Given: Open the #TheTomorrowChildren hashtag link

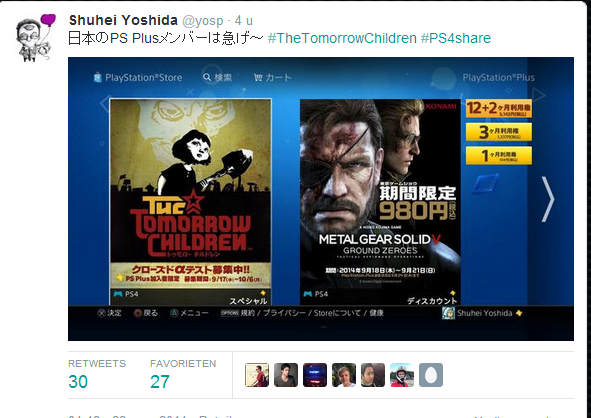Looking at the screenshot, I should [342, 38].
